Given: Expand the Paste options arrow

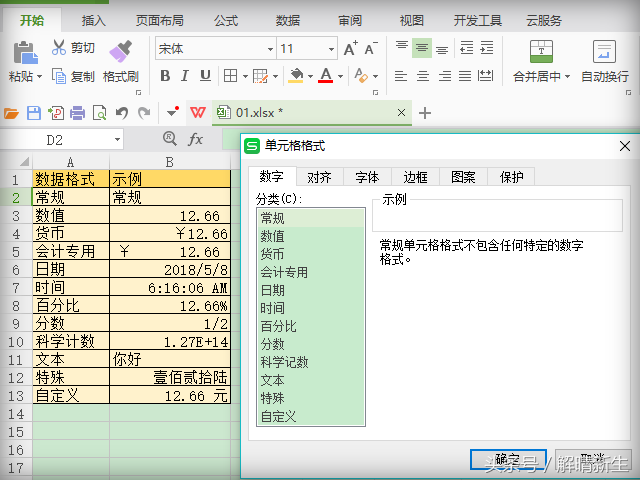Looking at the screenshot, I should [x=40, y=76].
